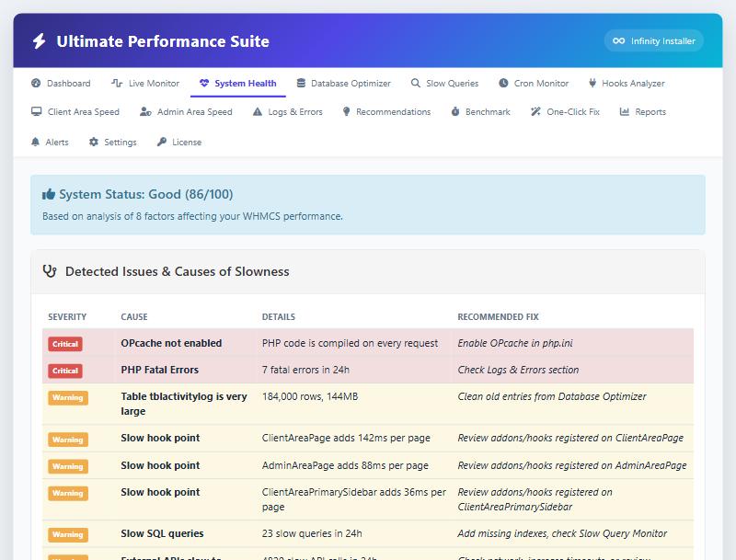Click the stethoscope Detected Issues icon

pos(50,271)
